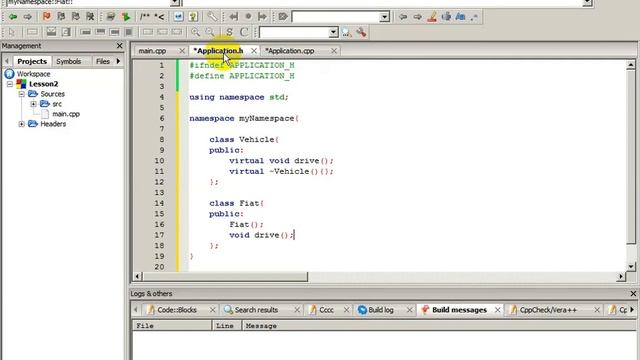The image size is (640, 360).
Task: Close the Logs & others panel
Action: tap(633, 294)
